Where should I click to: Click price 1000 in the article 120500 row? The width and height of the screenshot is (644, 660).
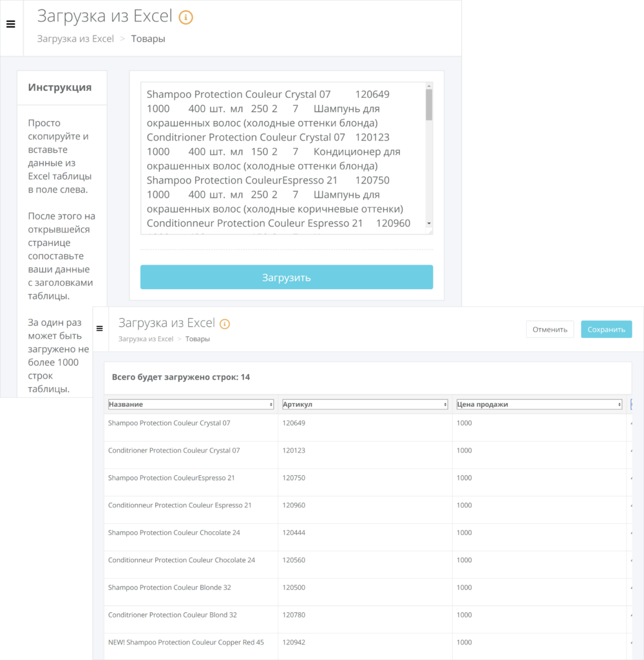464,587
